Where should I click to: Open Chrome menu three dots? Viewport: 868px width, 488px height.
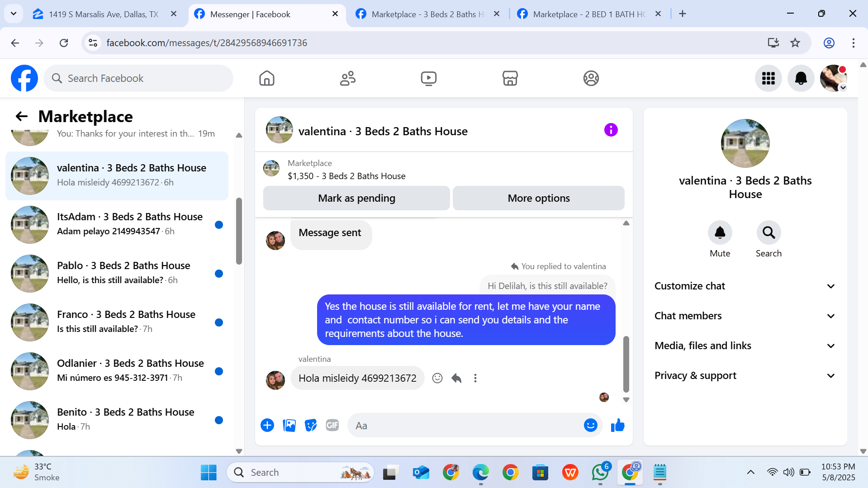pos(853,43)
